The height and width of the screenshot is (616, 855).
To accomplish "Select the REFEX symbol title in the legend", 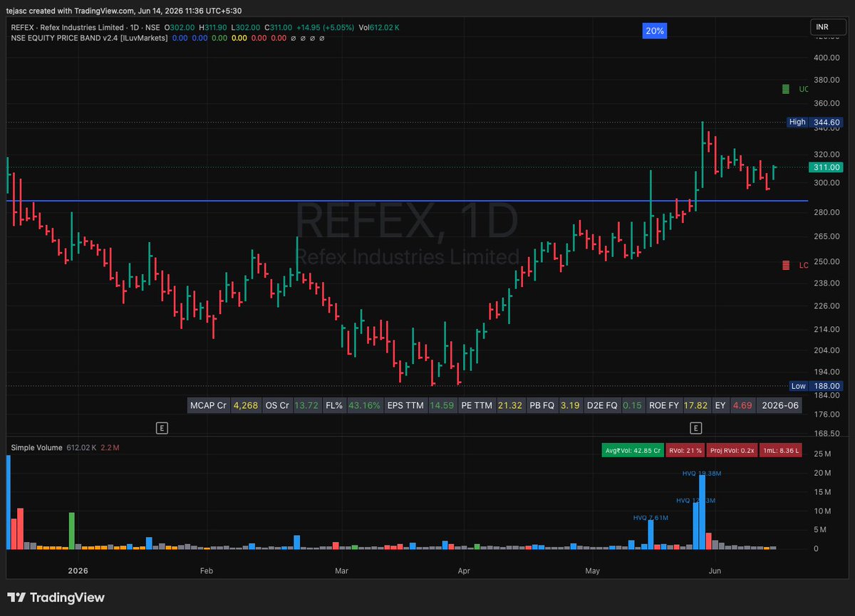I will (85, 27).
